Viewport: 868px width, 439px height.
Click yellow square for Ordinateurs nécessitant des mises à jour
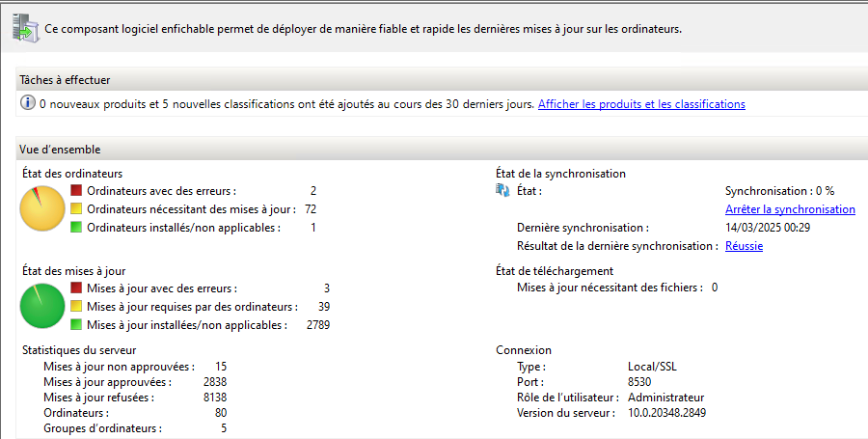pyautogui.click(x=77, y=209)
